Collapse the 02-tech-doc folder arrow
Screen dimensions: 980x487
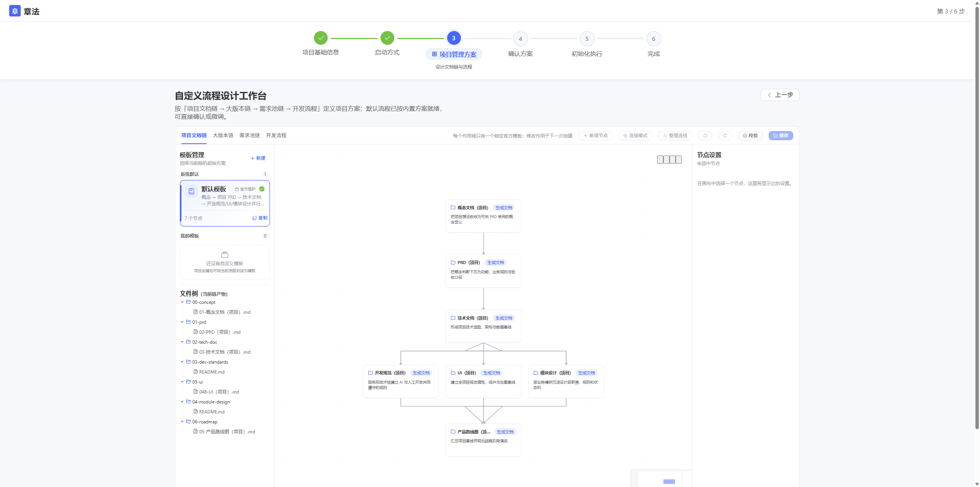pos(182,342)
